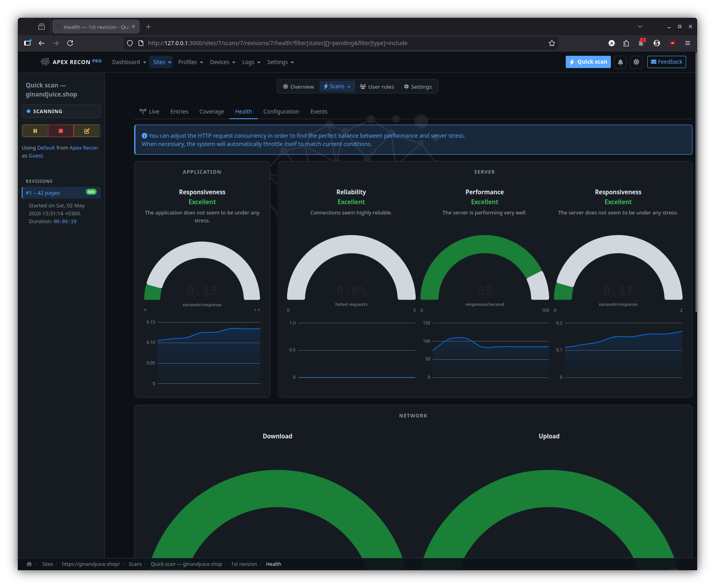Viewport: 715px width, 588px height.
Task: Click the 1st revision breadcrumb
Action: tap(244, 564)
